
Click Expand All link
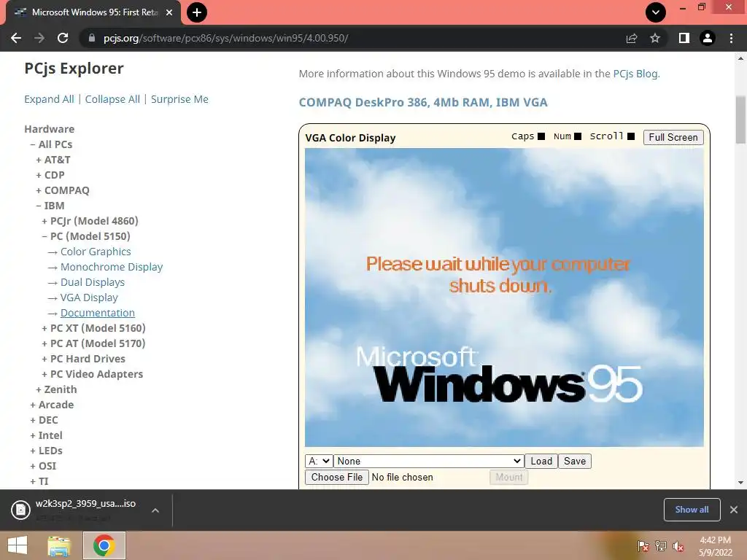[x=49, y=99]
